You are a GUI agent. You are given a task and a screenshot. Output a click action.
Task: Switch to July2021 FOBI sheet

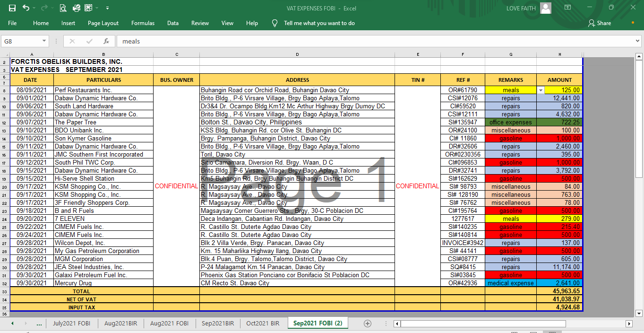click(x=72, y=324)
